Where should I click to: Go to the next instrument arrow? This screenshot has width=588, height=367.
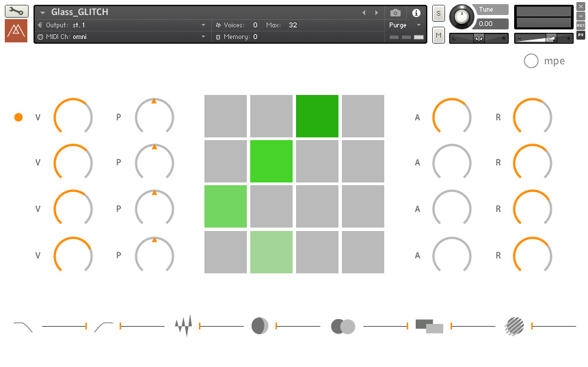377,13
